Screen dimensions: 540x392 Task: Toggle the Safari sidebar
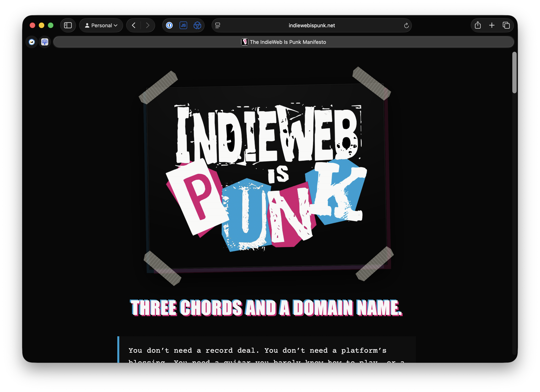pyautogui.click(x=68, y=25)
